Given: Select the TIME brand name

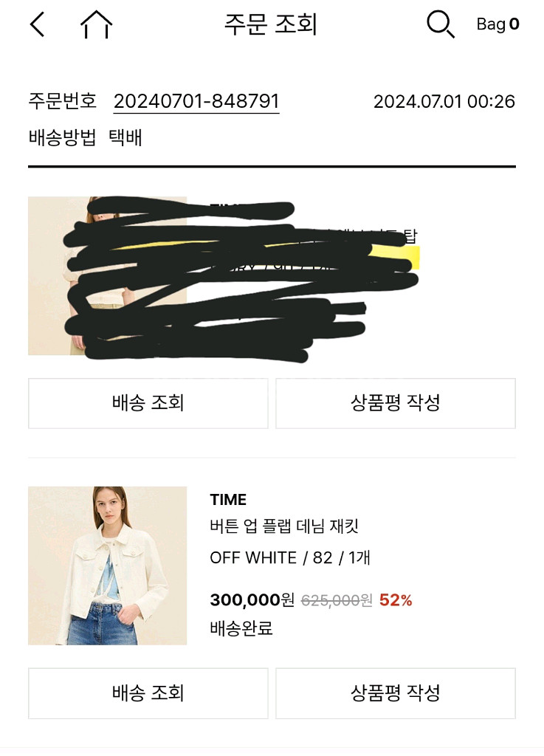Looking at the screenshot, I should point(228,500).
